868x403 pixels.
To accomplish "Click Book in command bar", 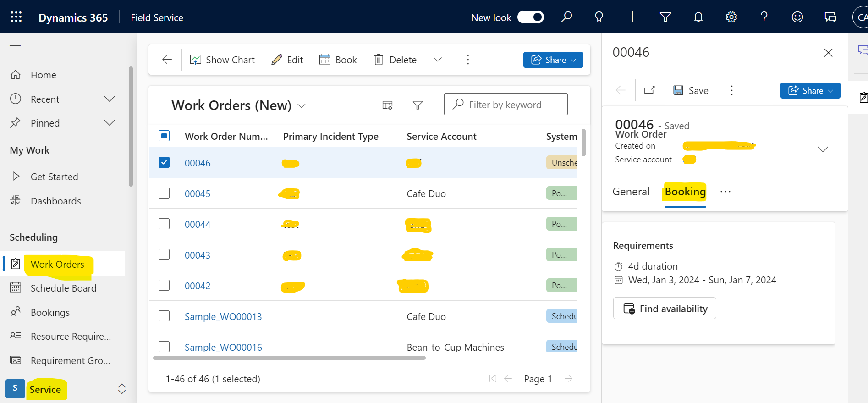I will tap(338, 60).
